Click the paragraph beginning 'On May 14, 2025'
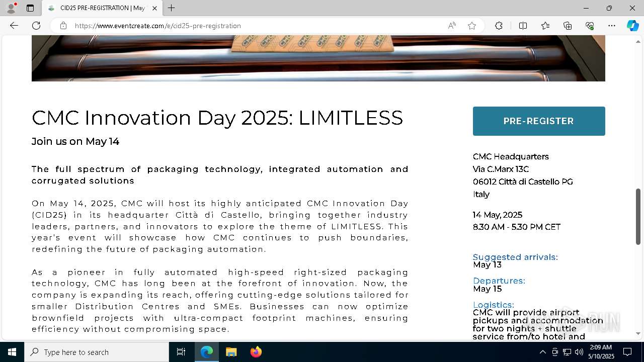644x362 pixels. pyautogui.click(x=220, y=226)
